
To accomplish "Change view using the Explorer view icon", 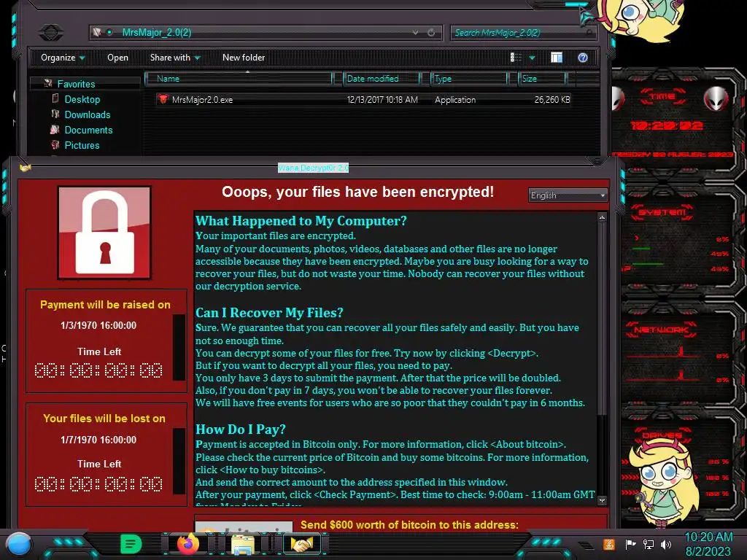I will point(516,58).
